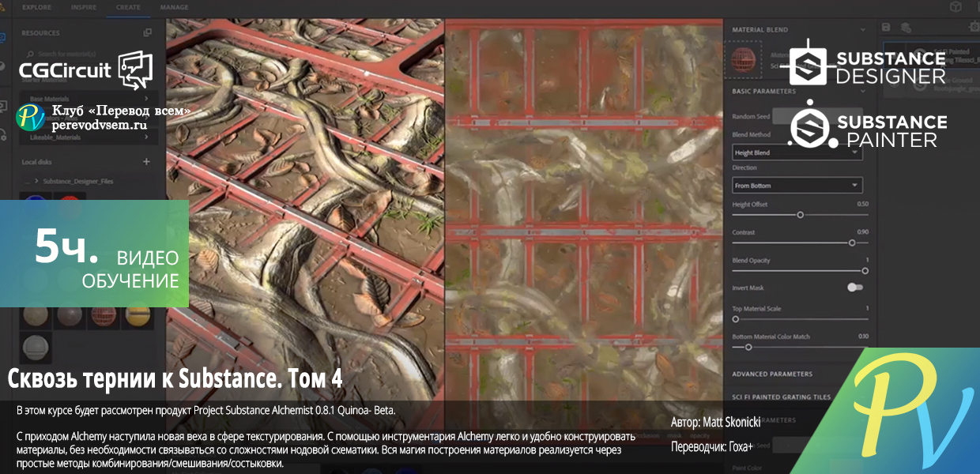
Task: Adjust the Contrast slider
Action: [800, 243]
